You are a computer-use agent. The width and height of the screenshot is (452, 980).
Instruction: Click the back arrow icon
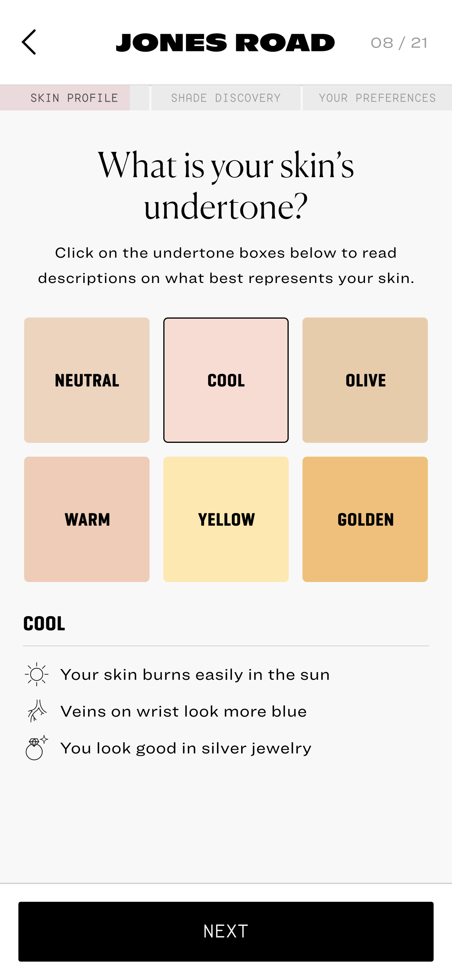pyautogui.click(x=30, y=42)
